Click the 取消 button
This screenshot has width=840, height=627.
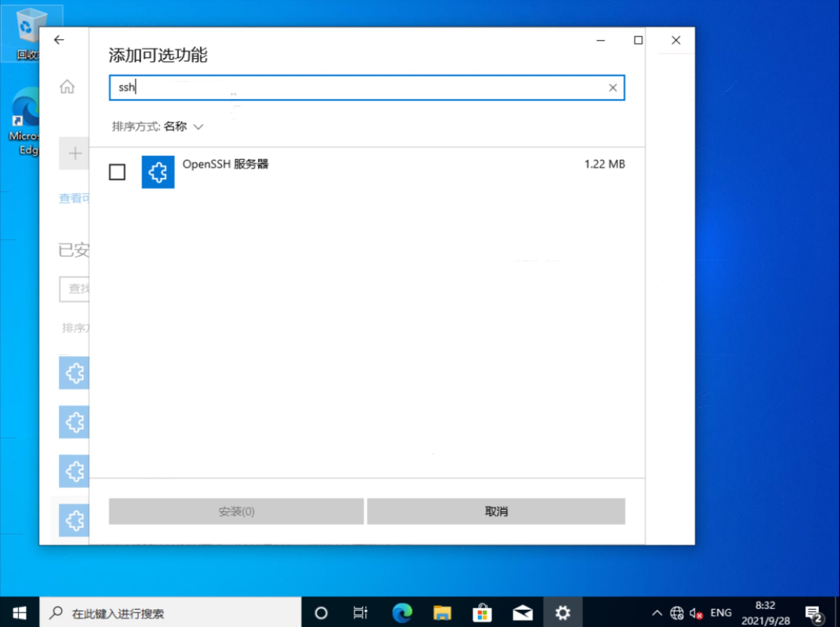tap(496, 511)
